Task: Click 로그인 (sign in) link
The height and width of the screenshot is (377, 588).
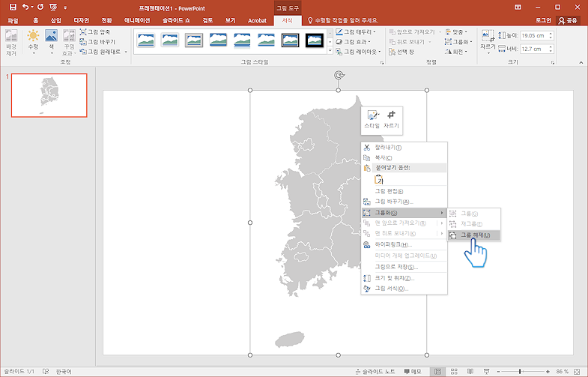Action: coord(543,21)
